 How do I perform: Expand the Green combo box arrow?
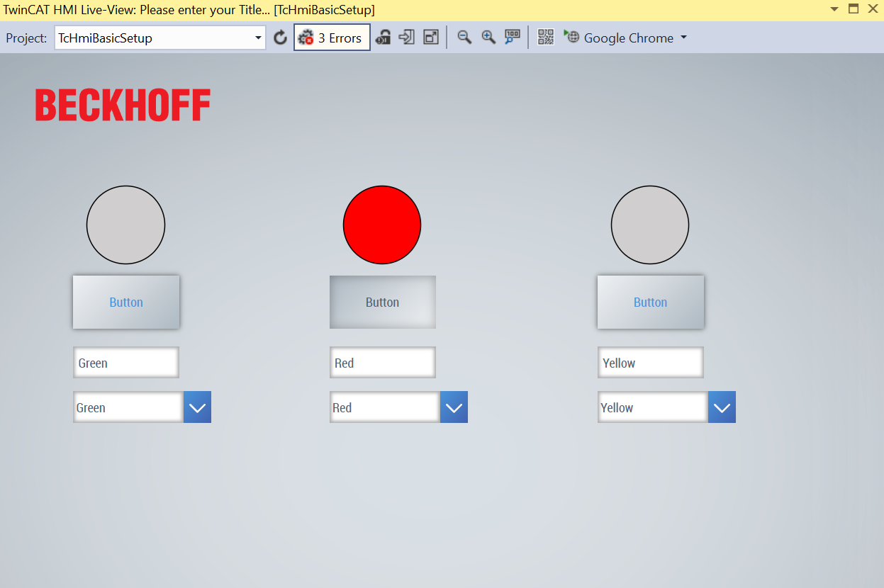(198, 407)
